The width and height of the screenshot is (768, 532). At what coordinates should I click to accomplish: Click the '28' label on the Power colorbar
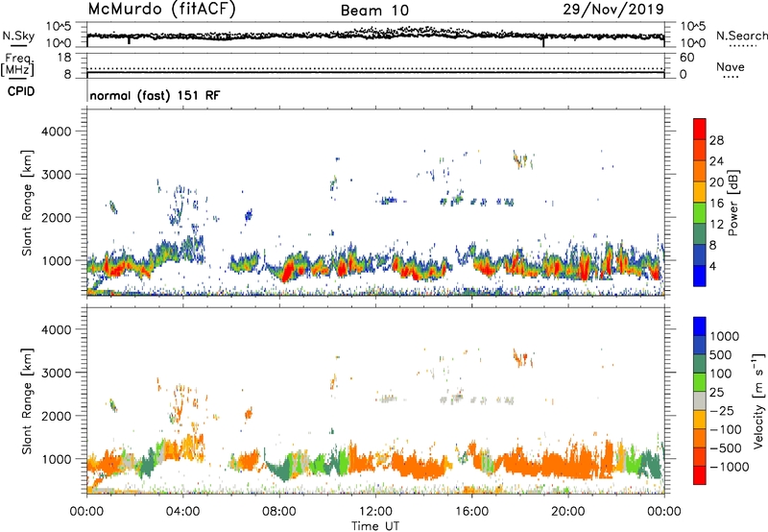click(x=716, y=140)
